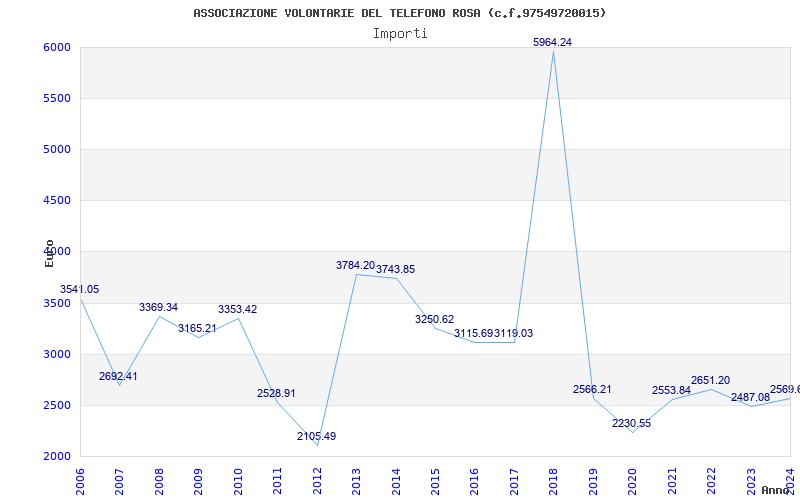Click the 2010 x-axis year label

coord(238,481)
